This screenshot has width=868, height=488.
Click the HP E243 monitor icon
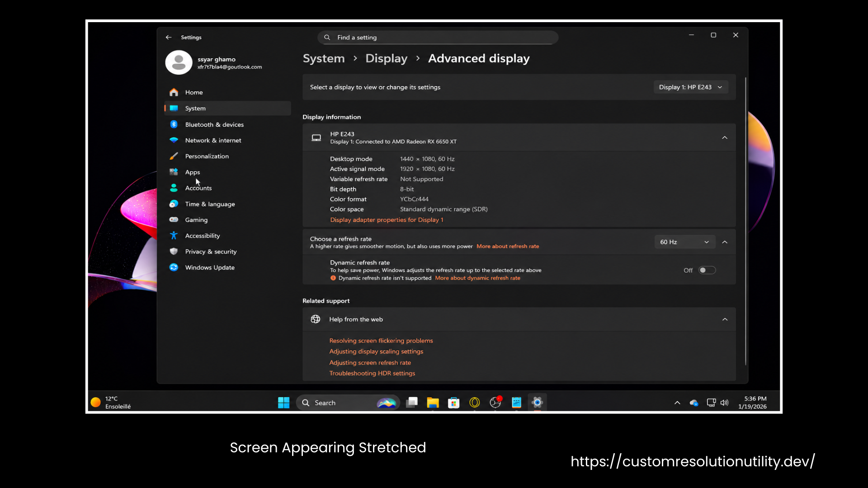[316, 138]
